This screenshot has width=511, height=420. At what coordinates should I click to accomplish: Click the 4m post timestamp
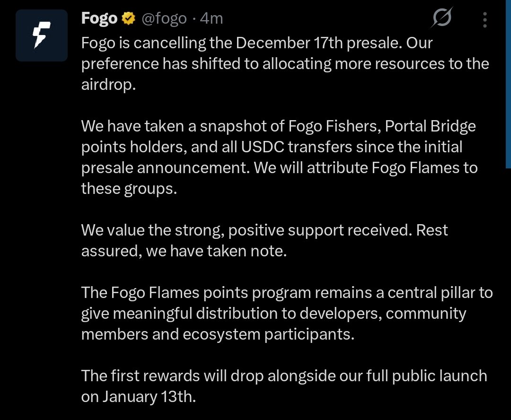tap(211, 19)
